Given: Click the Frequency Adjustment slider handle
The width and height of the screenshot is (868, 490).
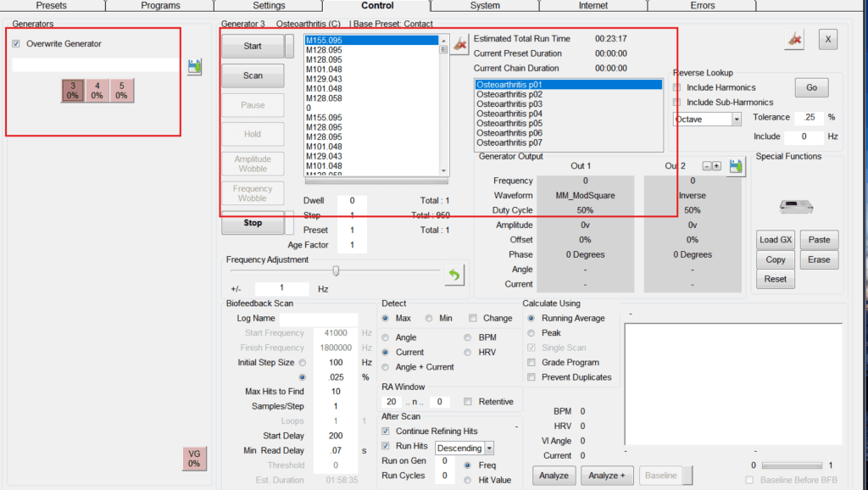Looking at the screenshot, I should [336, 270].
